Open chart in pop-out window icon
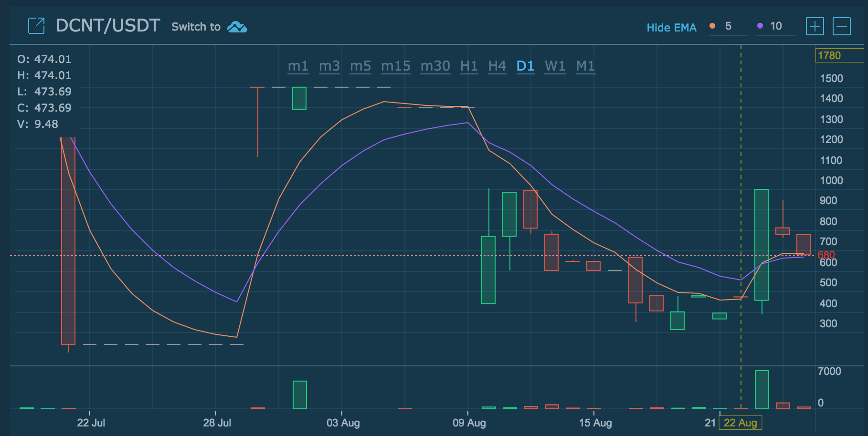This screenshot has width=868, height=436. pos(36,26)
